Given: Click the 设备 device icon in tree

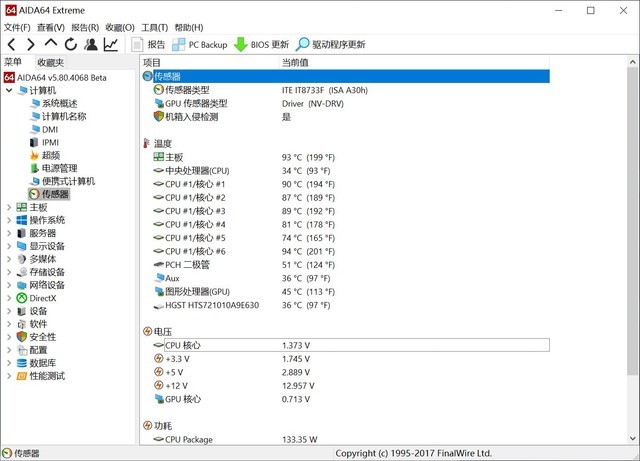Looking at the screenshot, I should click(x=22, y=311).
